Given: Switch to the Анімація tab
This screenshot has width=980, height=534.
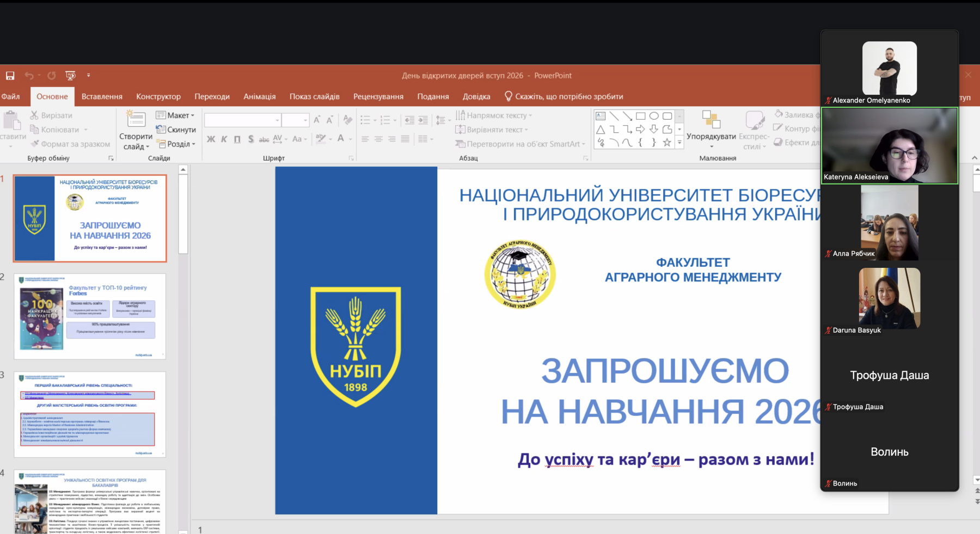Looking at the screenshot, I should click(259, 96).
